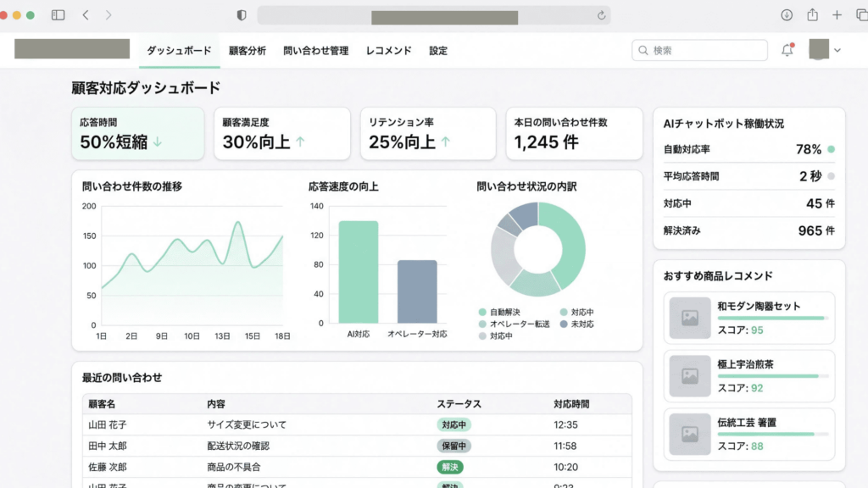This screenshot has height=488, width=868.
Task: Go back with the browser back arrow
Action: [86, 15]
